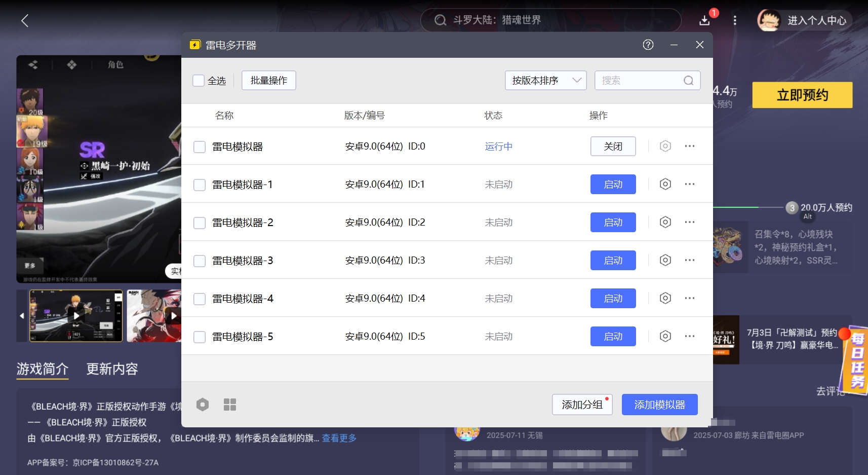Screen dimensions: 868x475
Task: Expand more options for 雷电模拟器-5
Action: click(x=689, y=336)
